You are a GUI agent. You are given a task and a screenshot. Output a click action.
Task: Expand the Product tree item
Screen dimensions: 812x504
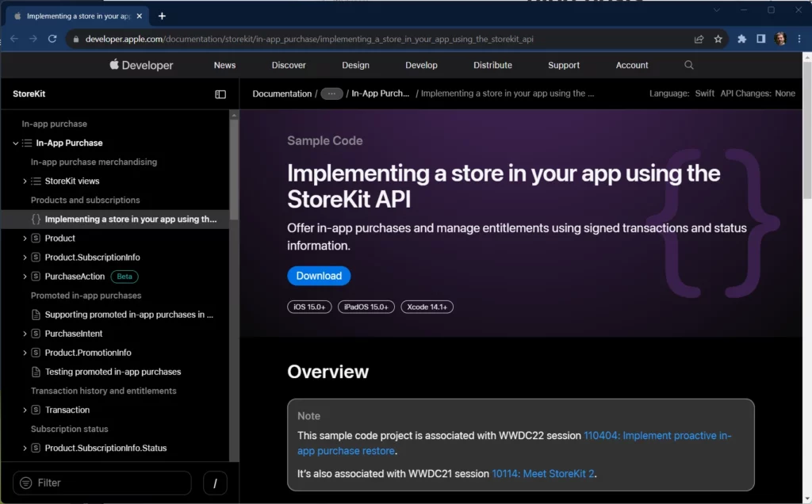click(25, 239)
